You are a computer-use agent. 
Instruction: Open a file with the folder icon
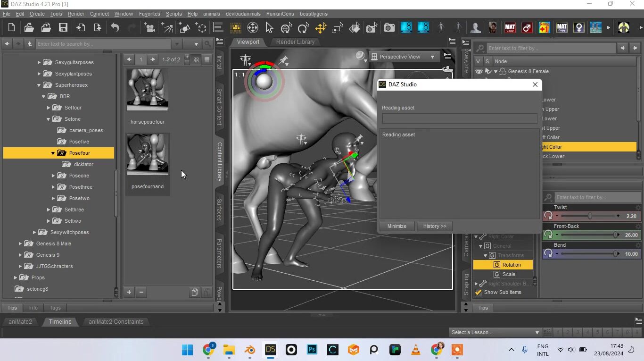pyautogui.click(x=29, y=28)
